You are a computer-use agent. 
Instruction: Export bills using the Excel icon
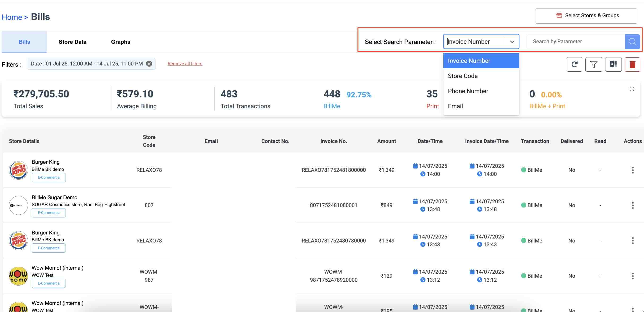(613, 65)
